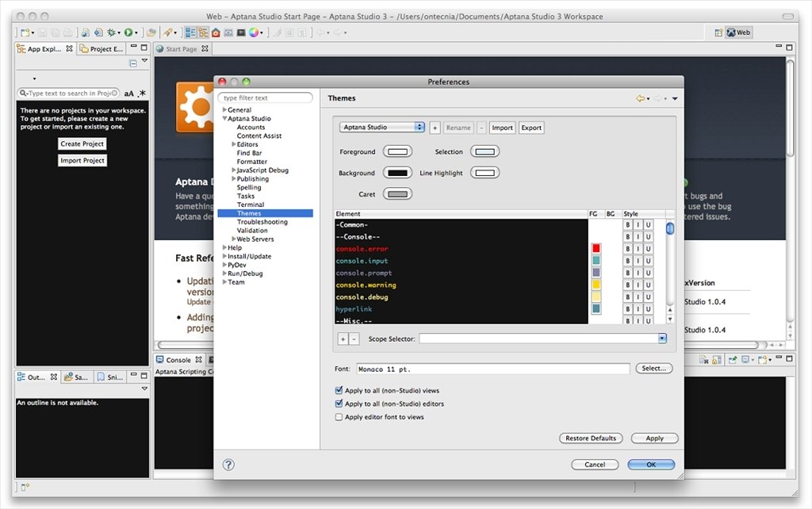Screen dimensions: 812x509
Task: Close the Console view with its X icon
Action: [198, 359]
